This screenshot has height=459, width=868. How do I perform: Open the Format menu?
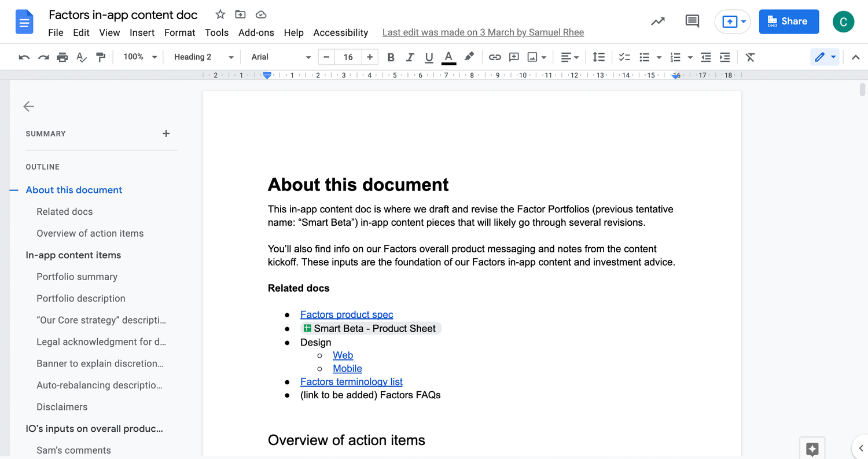[180, 32]
